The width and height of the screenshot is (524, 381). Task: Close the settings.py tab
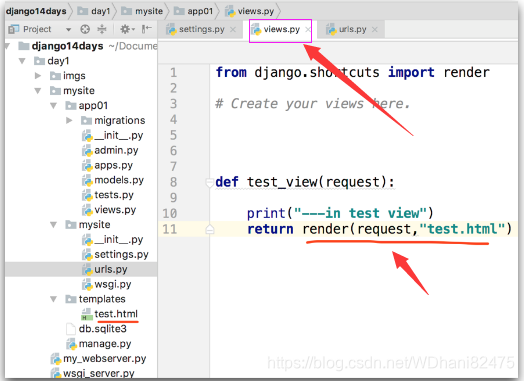(233, 30)
